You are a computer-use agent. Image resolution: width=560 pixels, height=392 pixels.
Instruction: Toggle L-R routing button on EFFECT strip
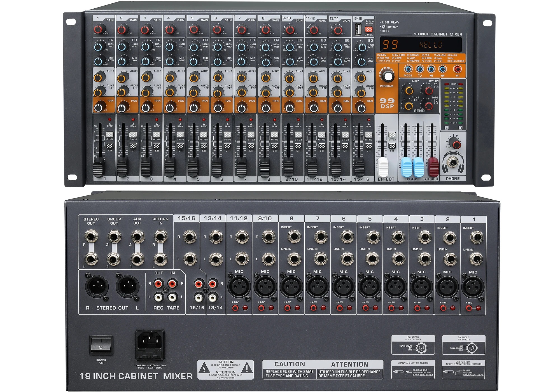click(x=392, y=146)
